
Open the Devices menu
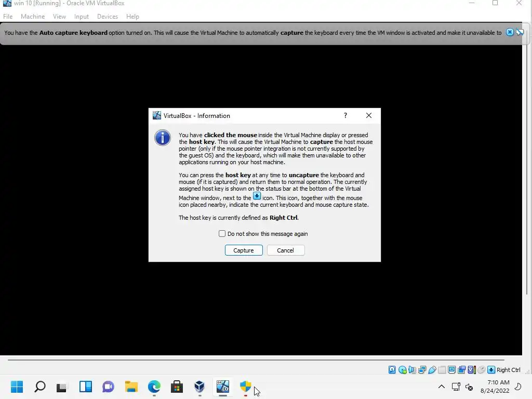(x=108, y=16)
